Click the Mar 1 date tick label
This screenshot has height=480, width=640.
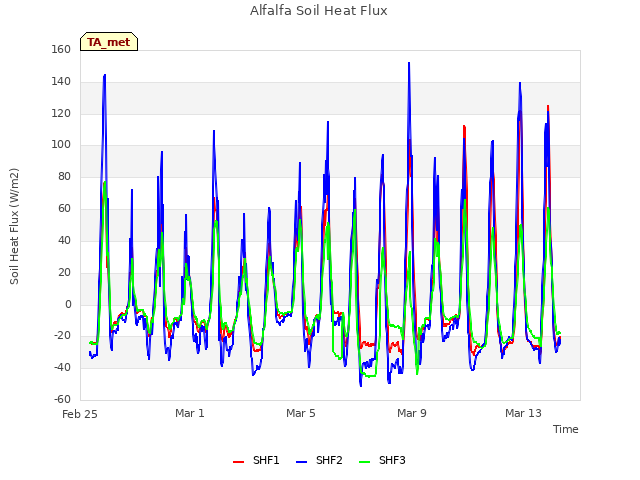point(190,413)
